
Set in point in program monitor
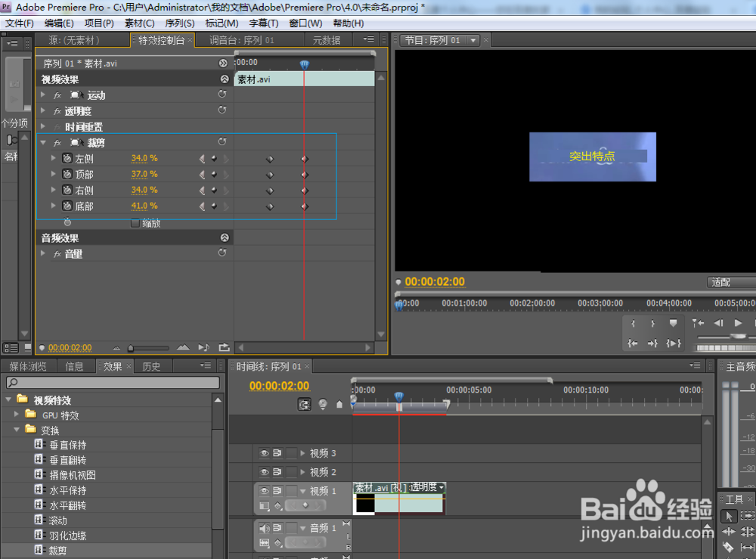pyautogui.click(x=633, y=323)
